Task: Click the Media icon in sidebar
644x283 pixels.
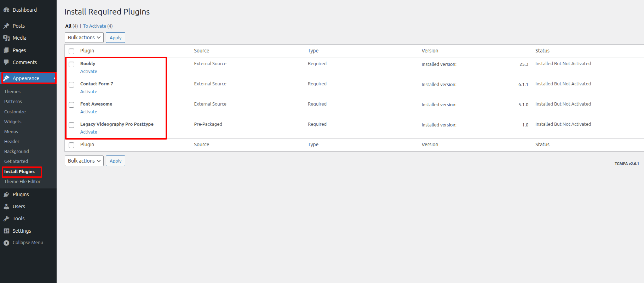Action: click(x=6, y=38)
